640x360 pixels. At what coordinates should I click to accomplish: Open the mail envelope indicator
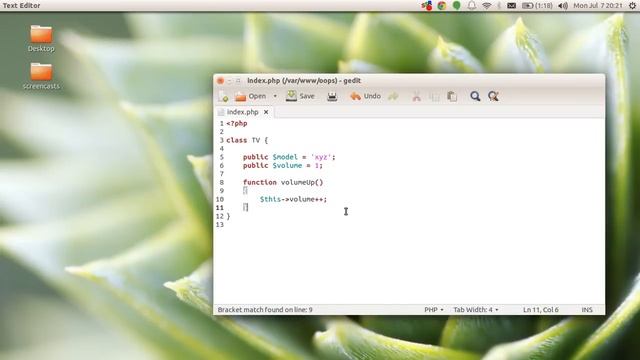511,6
